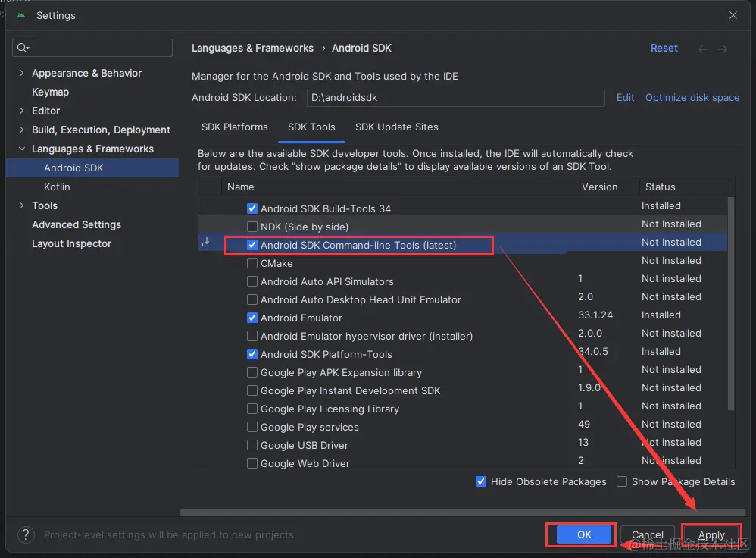The height and width of the screenshot is (558, 756).
Task: Click version 13 of Google USB Driver
Action: (583, 443)
